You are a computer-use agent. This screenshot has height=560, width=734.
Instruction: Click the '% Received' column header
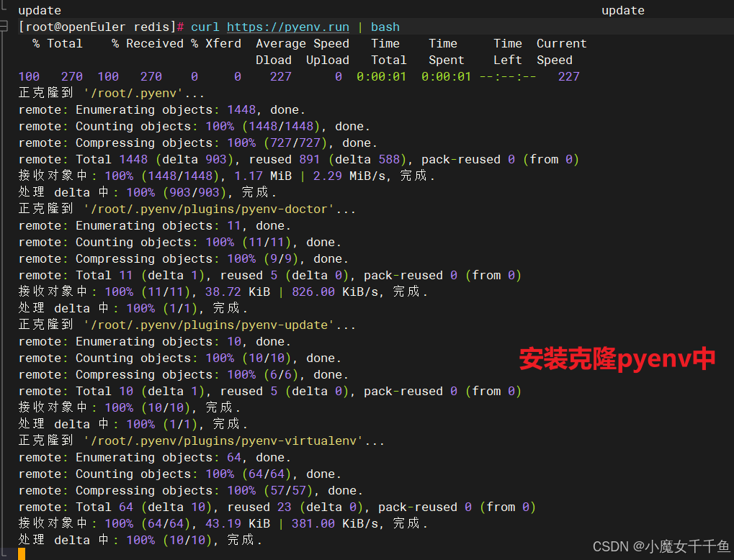coord(148,43)
